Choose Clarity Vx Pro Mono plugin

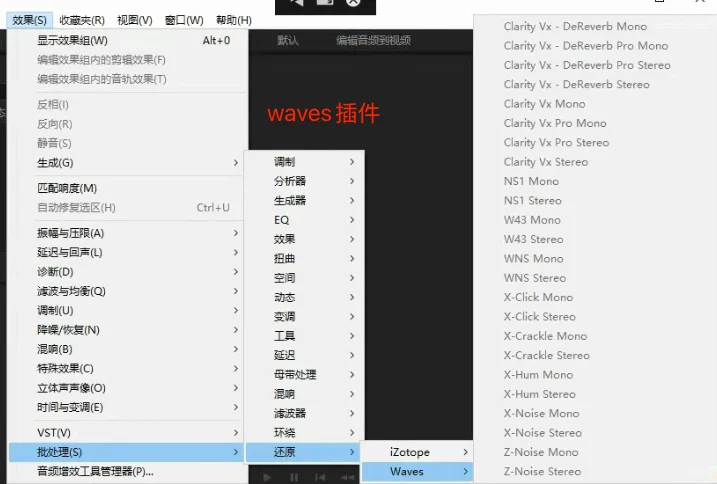(555, 123)
